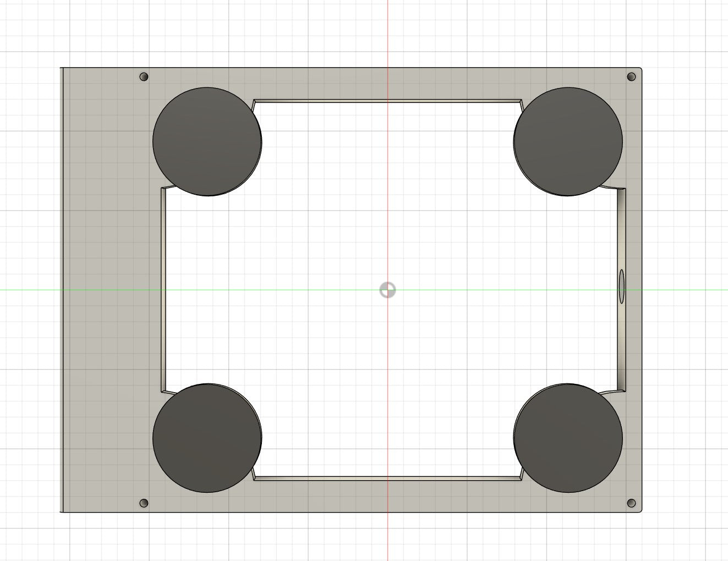Pick the small bottom-left mounting hole

click(144, 503)
